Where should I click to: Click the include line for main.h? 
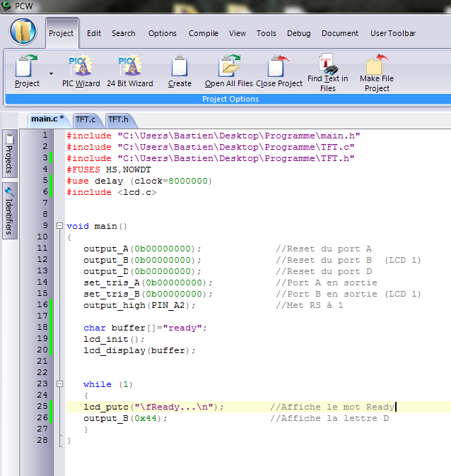coord(213,136)
